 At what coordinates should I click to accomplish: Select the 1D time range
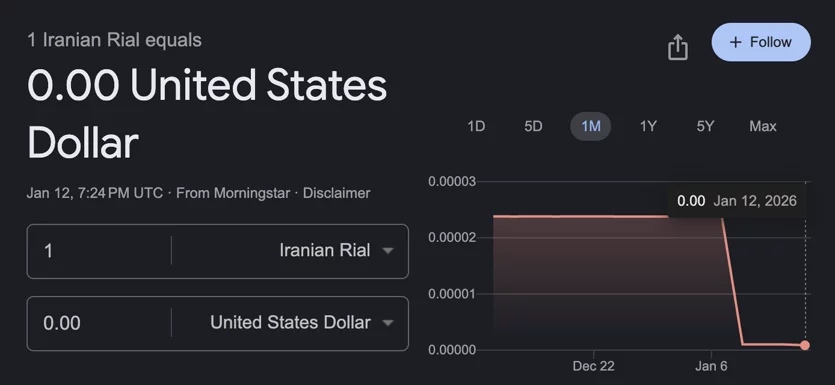476,126
